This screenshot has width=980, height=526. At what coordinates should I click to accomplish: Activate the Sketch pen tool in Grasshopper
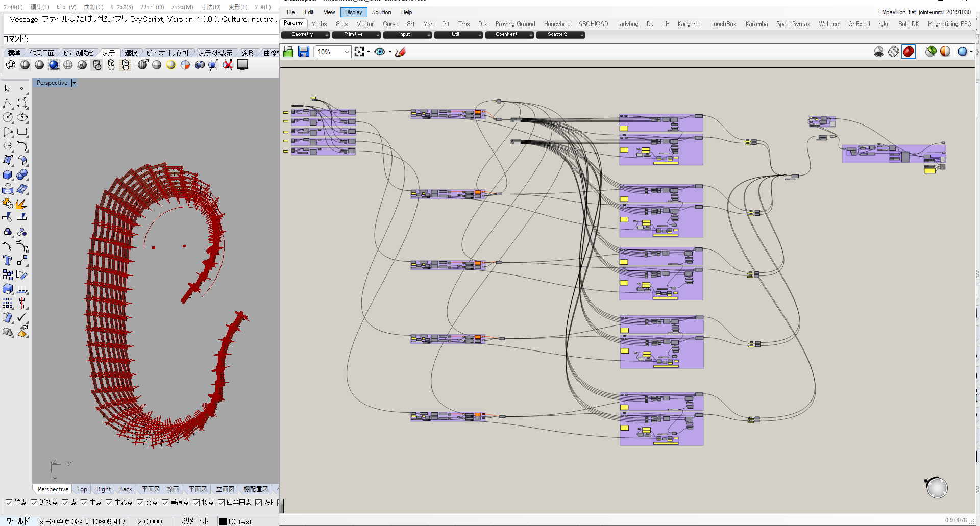click(x=401, y=52)
